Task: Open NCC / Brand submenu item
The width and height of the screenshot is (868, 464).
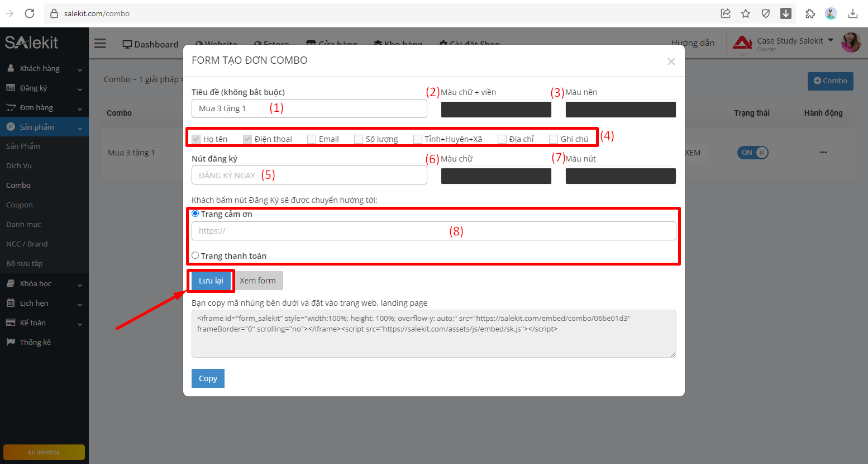Action: click(27, 244)
